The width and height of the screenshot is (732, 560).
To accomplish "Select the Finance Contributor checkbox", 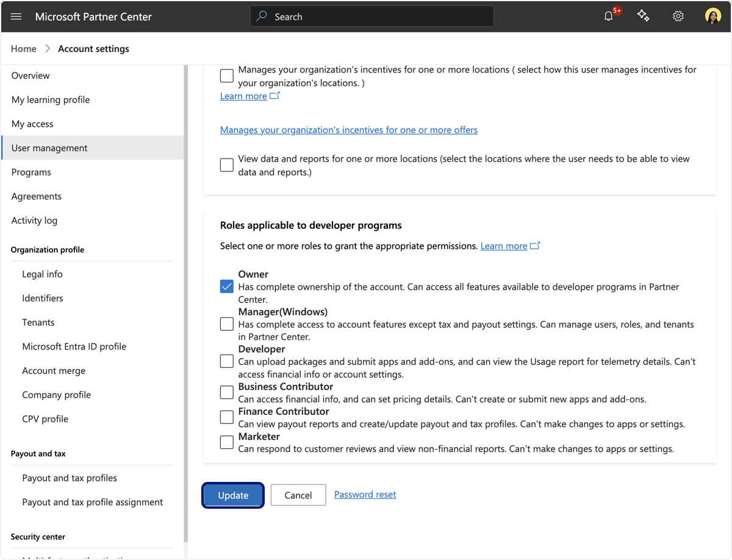I will (227, 417).
